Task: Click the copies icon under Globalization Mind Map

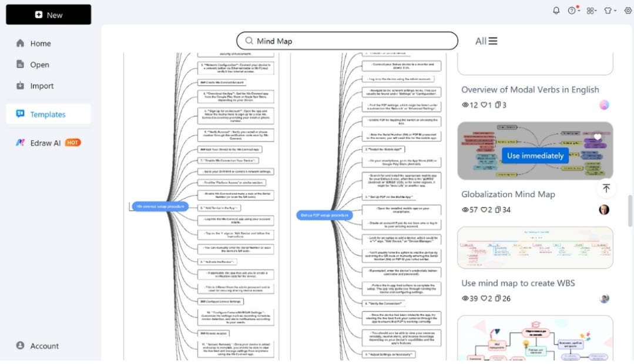Action: (498, 210)
